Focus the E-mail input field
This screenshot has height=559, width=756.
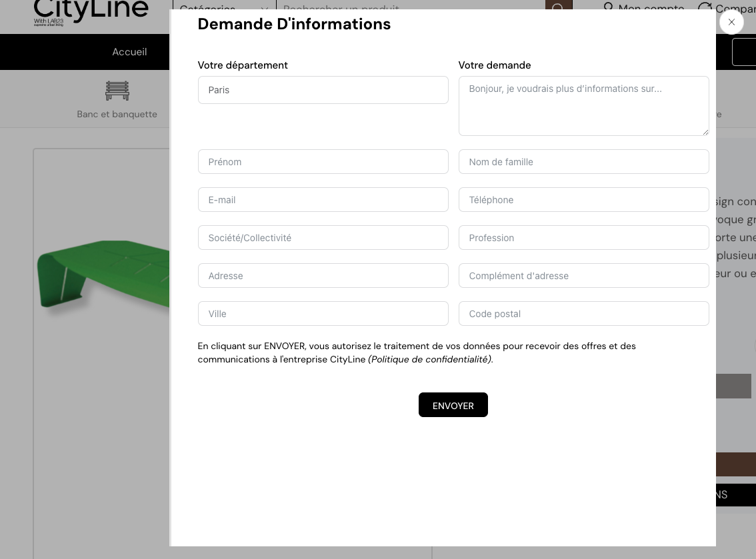pyautogui.click(x=323, y=200)
